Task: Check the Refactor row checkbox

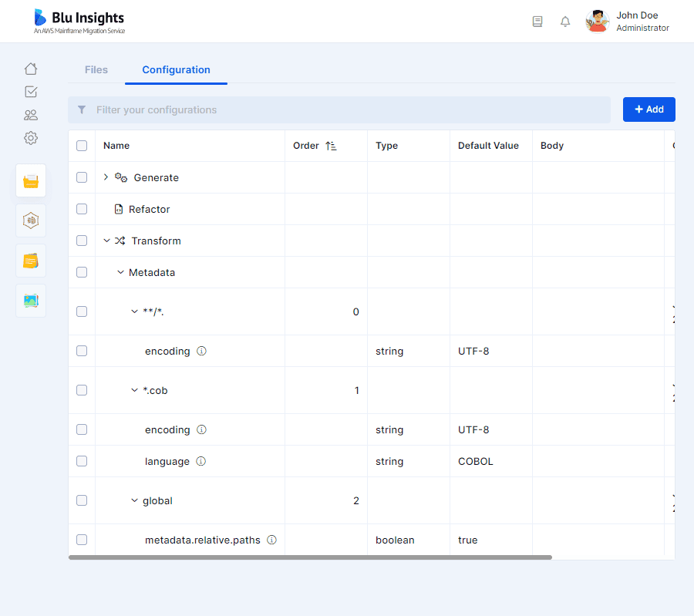Action: coord(82,209)
